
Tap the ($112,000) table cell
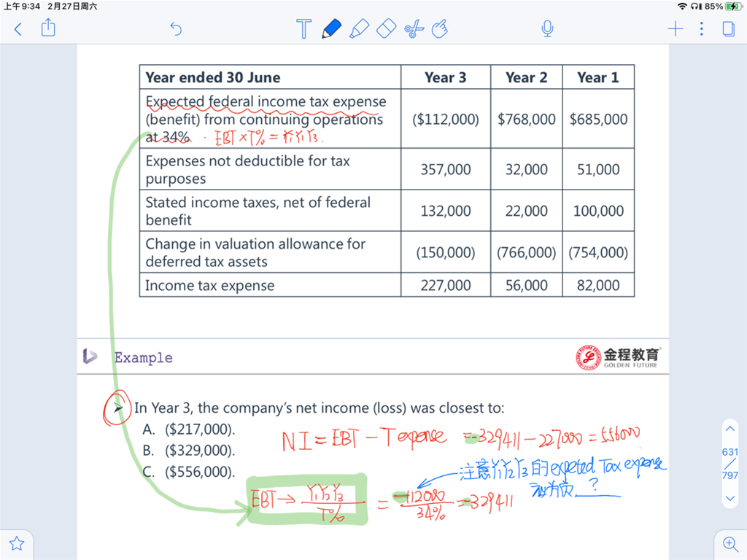446,119
